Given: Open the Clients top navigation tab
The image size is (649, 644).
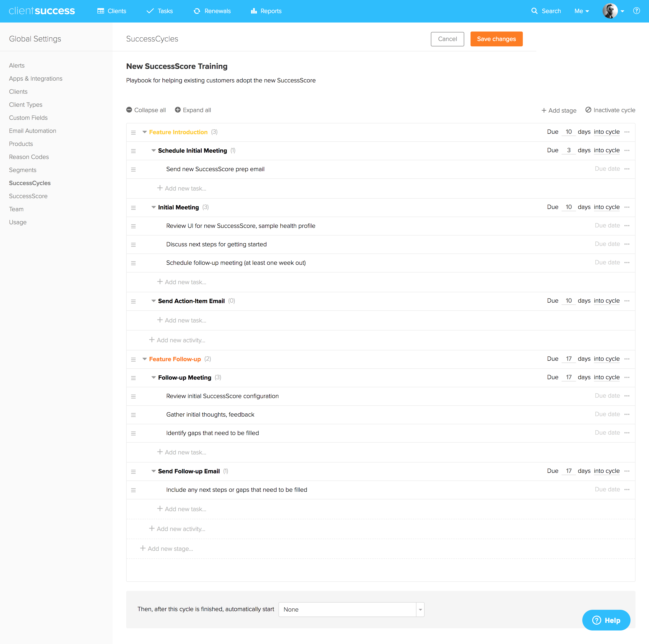Looking at the screenshot, I should coord(112,11).
